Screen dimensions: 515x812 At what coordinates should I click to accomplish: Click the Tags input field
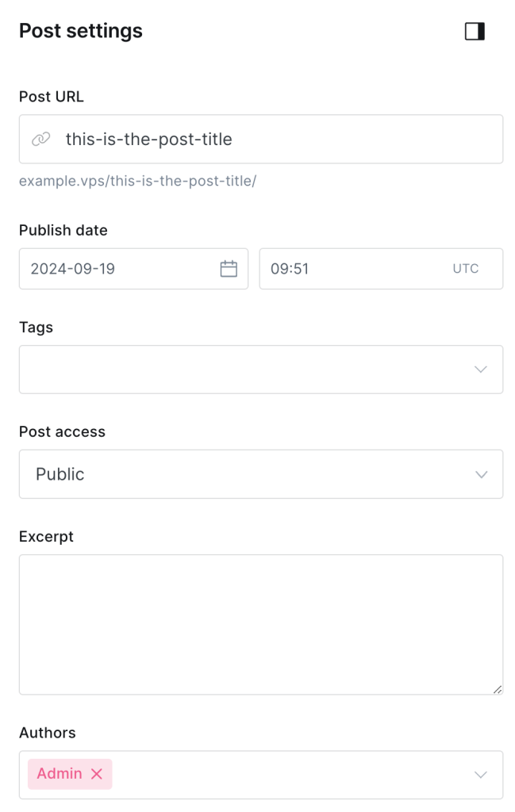tap(238, 369)
